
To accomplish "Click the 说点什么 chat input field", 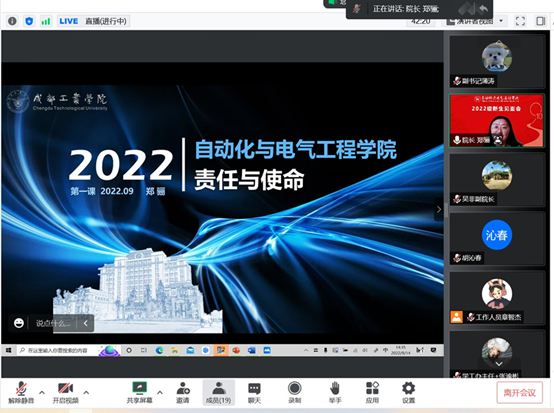I will pos(53,323).
